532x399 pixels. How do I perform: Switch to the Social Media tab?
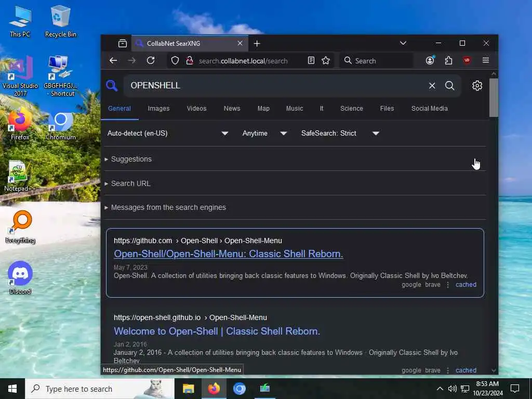430,109
